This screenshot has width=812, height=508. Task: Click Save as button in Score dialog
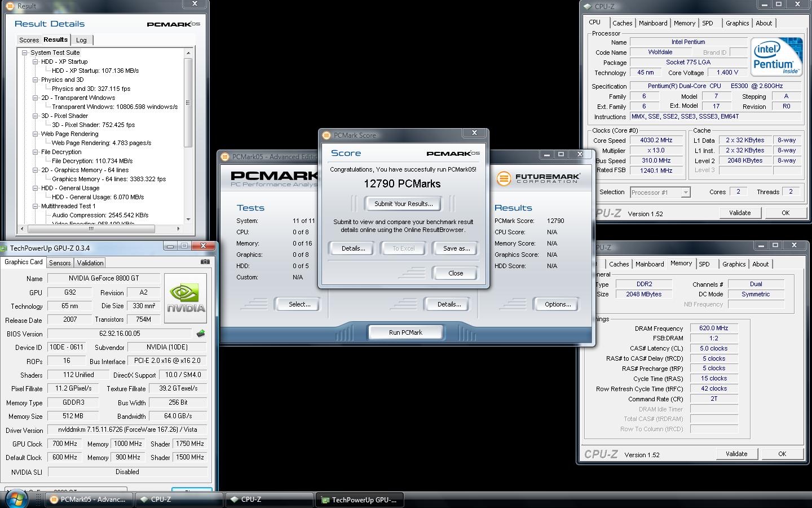tap(456, 248)
